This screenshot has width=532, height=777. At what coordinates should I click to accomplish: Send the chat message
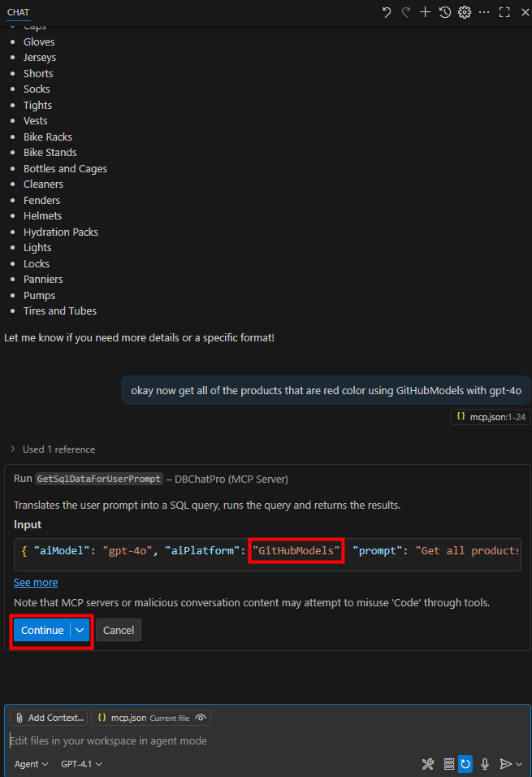point(505,764)
